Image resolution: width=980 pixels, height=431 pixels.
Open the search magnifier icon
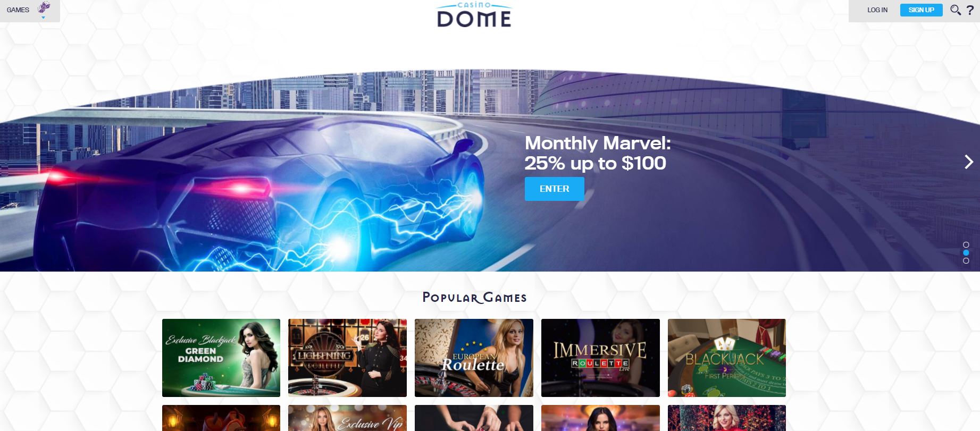pyautogui.click(x=955, y=10)
